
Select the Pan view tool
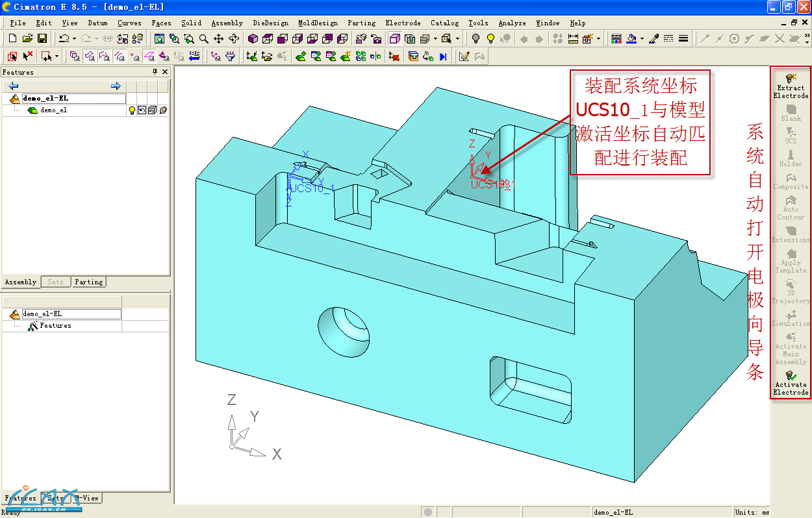click(219, 39)
